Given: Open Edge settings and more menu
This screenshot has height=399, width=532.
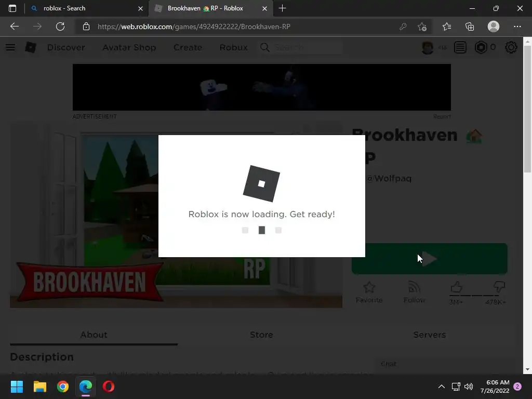Looking at the screenshot, I should coord(517,26).
